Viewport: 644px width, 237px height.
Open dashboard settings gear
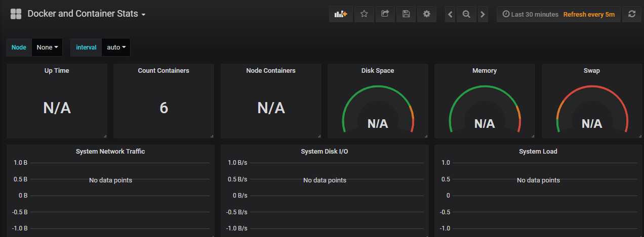click(426, 14)
